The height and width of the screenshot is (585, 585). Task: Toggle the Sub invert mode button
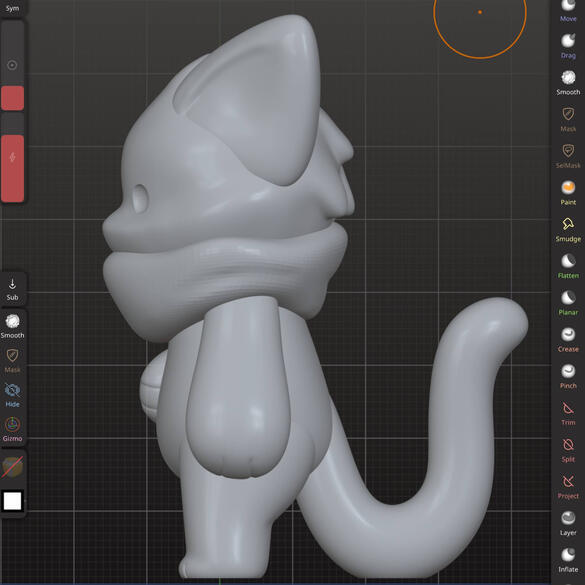[12, 289]
